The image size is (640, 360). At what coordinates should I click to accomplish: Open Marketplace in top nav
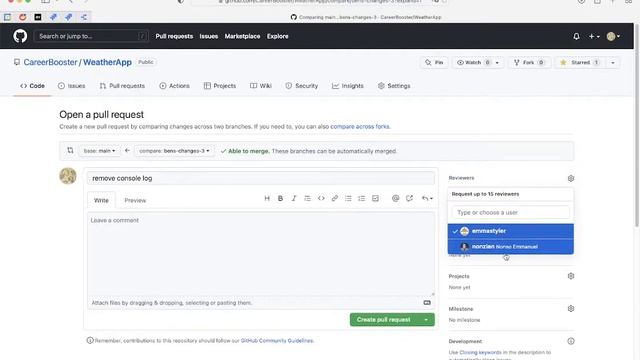[242, 36]
